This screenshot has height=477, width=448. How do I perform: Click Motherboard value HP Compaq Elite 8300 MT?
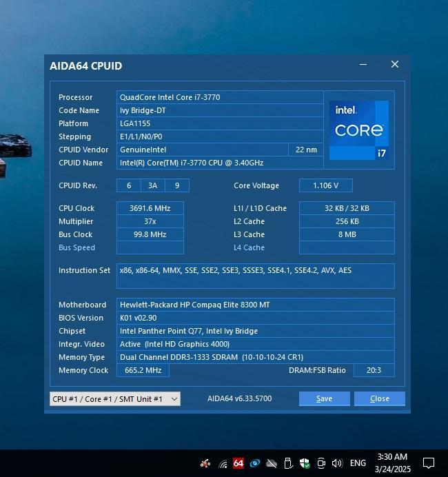256,305
